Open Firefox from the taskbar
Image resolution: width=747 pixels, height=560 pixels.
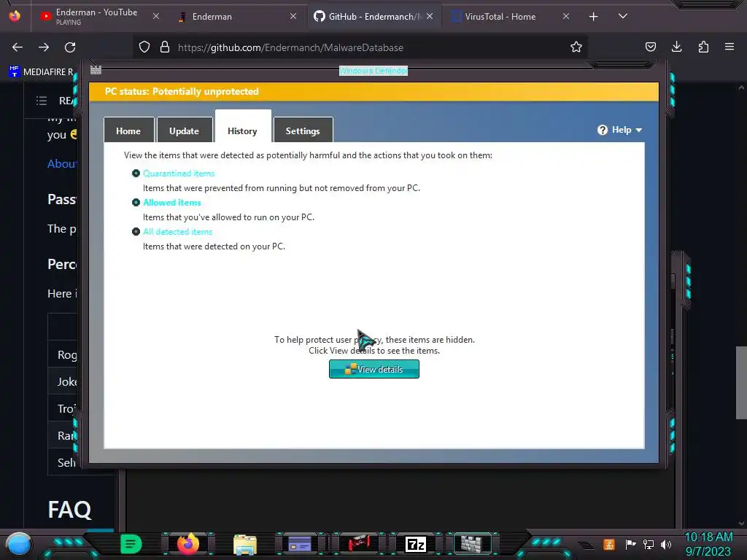coord(187,544)
